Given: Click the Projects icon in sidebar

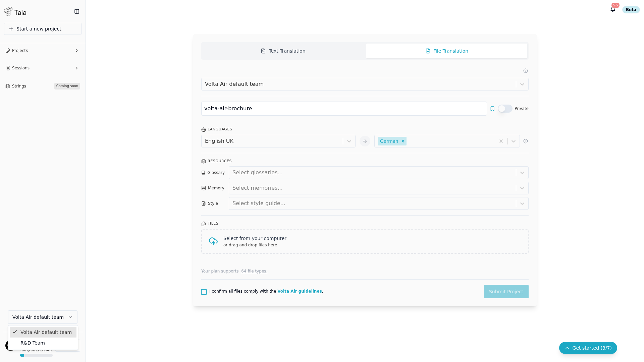Looking at the screenshot, I should click(x=8, y=51).
